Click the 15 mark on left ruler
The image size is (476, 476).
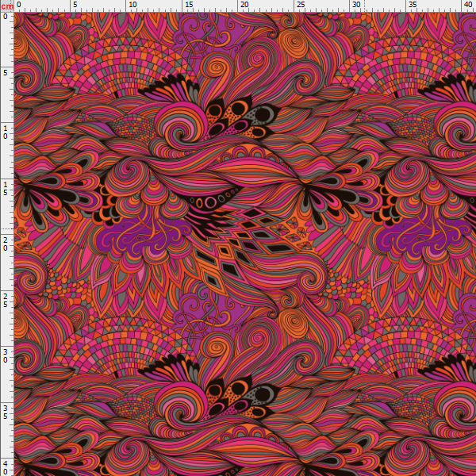(6, 189)
